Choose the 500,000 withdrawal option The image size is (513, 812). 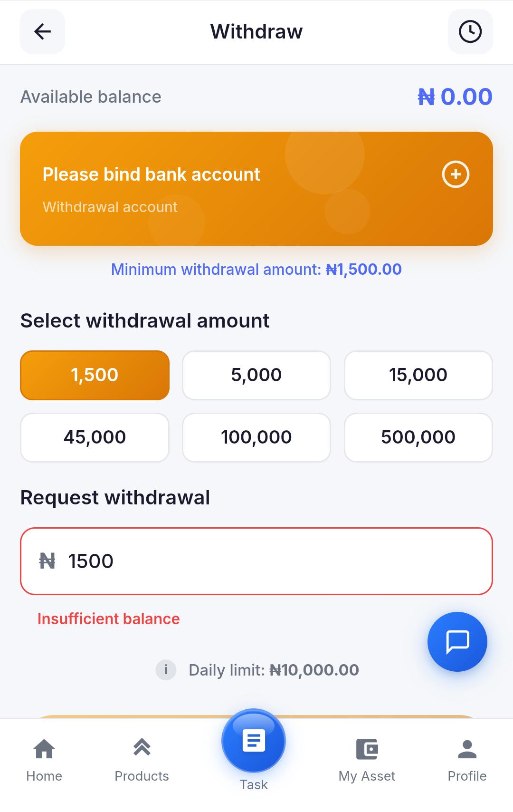418,437
